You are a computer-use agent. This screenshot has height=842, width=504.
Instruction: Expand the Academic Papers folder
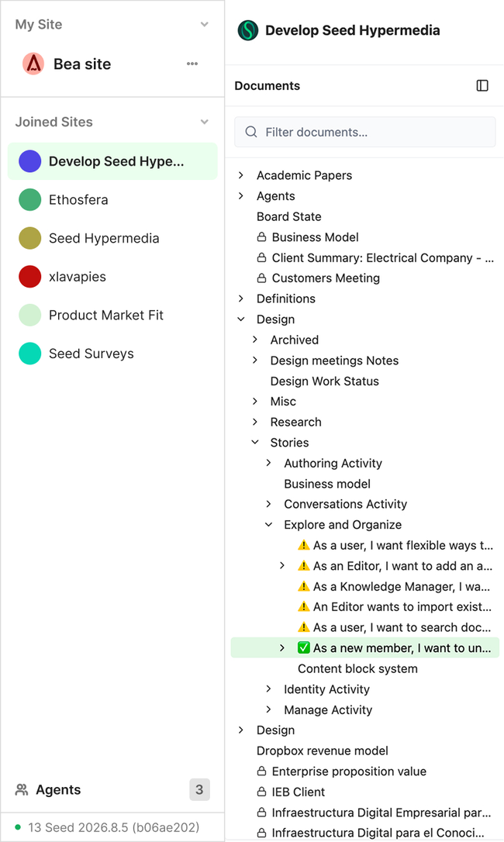tap(241, 175)
